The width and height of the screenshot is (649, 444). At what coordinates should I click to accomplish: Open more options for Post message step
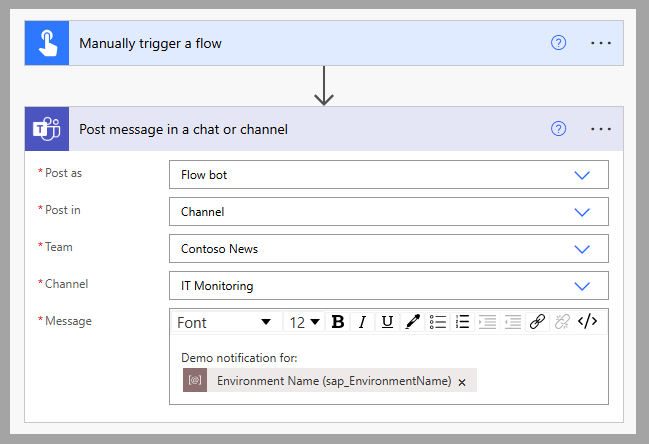pos(600,129)
